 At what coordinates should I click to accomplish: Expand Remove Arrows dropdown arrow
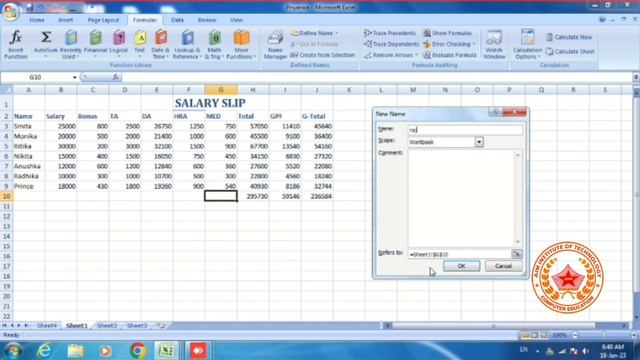tap(416, 55)
